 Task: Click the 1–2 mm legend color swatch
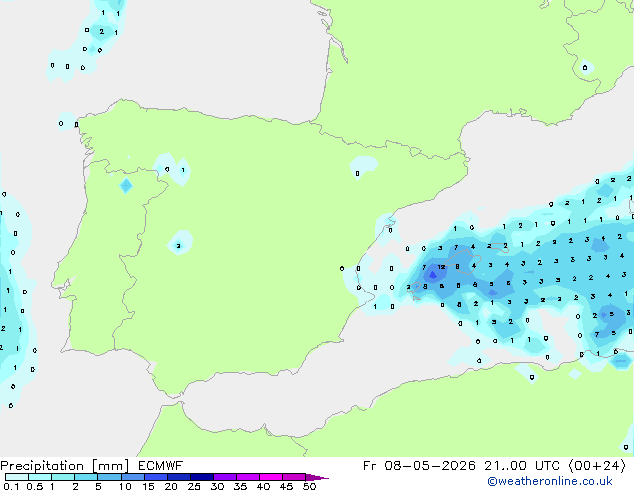(63, 477)
